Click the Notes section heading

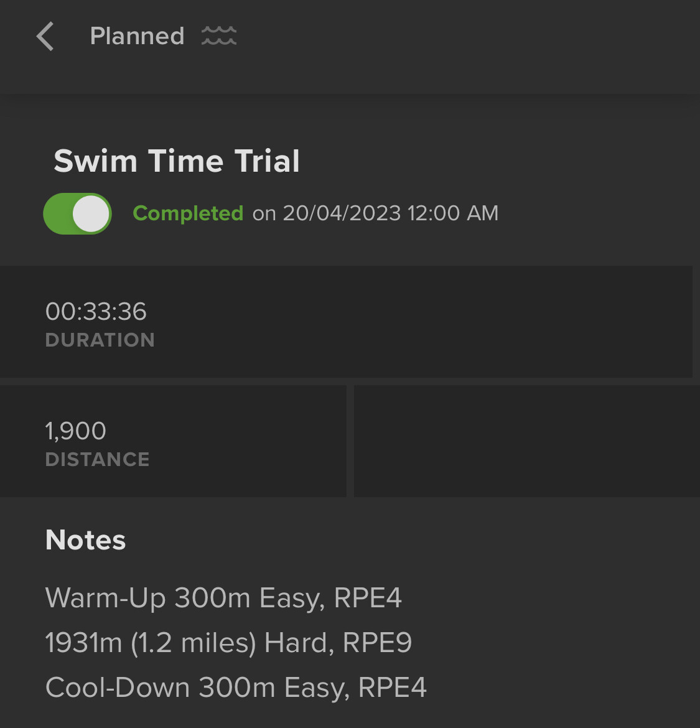pos(86,540)
